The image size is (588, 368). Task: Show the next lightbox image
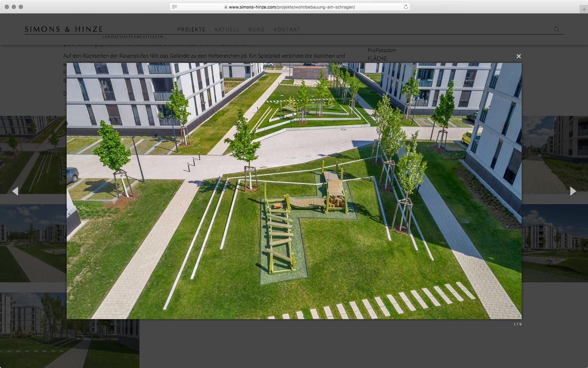coord(573,191)
